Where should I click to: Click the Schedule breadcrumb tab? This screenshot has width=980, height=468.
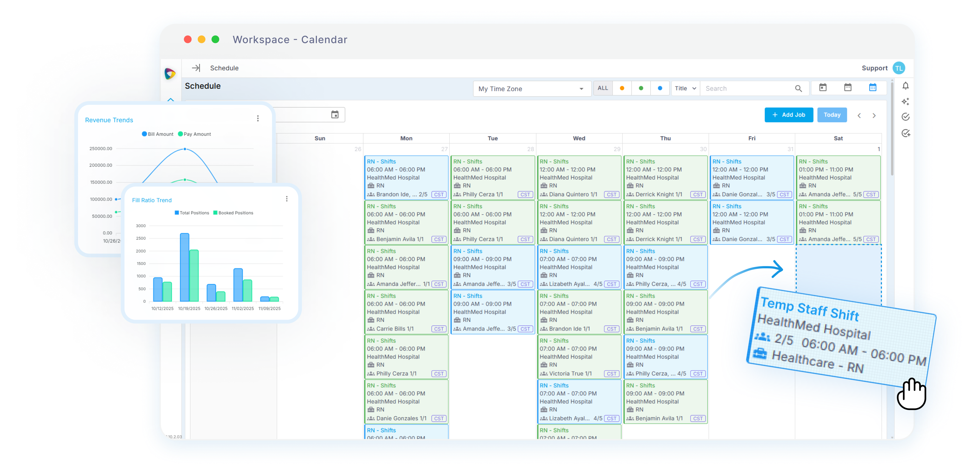pos(224,68)
